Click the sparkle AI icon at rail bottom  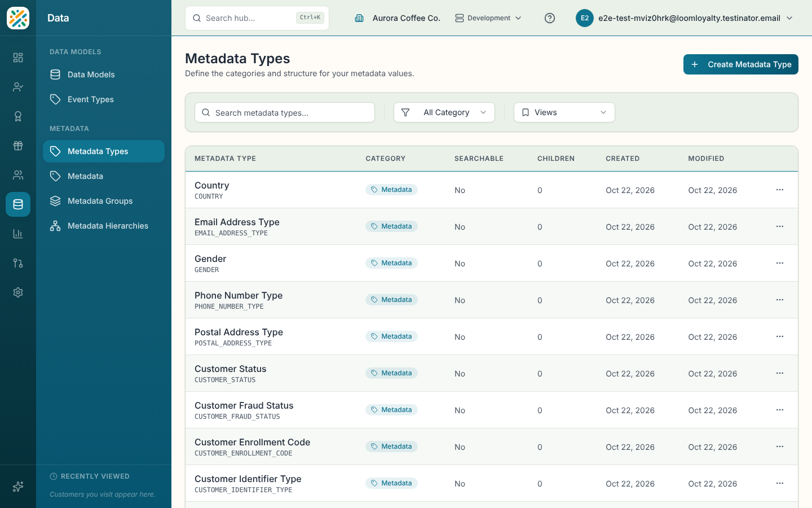tap(18, 487)
